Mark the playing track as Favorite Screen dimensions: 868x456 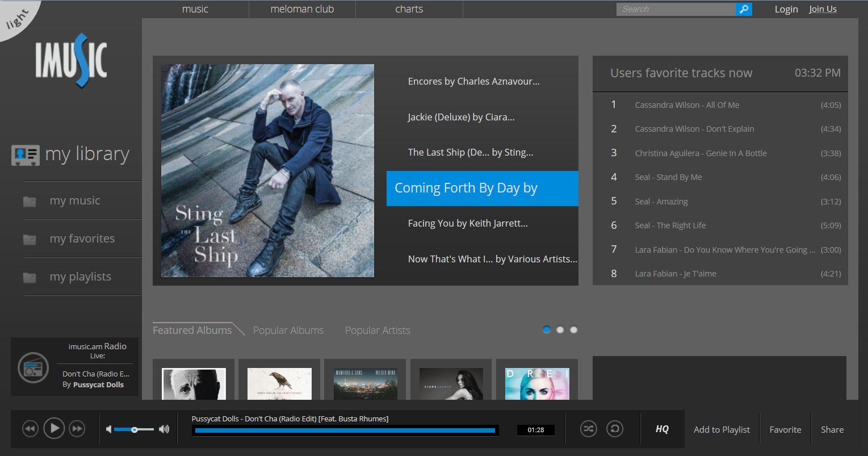point(785,429)
